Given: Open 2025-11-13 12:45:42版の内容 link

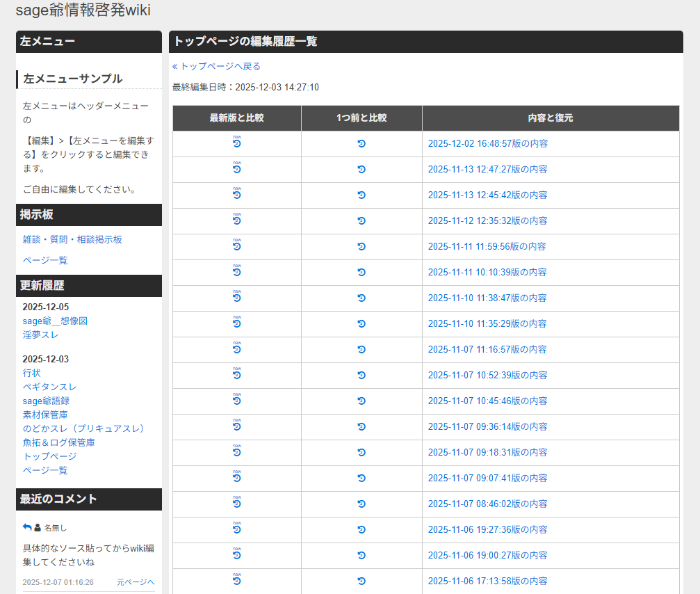Looking at the screenshot, I should (x=487, y=195).
